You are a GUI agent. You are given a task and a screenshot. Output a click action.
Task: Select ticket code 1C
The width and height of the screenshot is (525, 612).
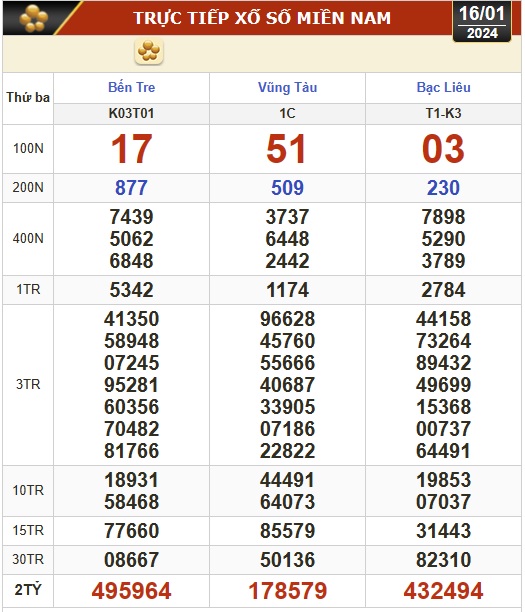[287, 113]
